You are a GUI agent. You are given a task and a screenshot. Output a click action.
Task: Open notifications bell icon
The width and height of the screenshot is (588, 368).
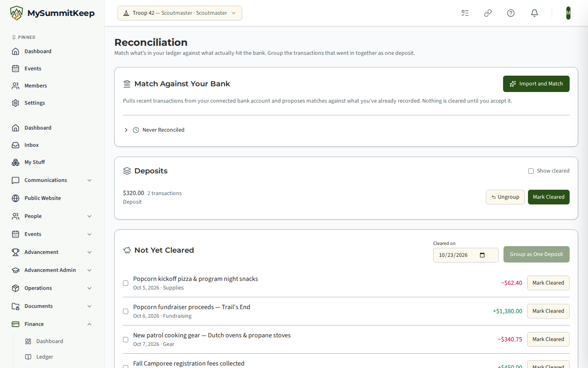[x=535, y=13]
